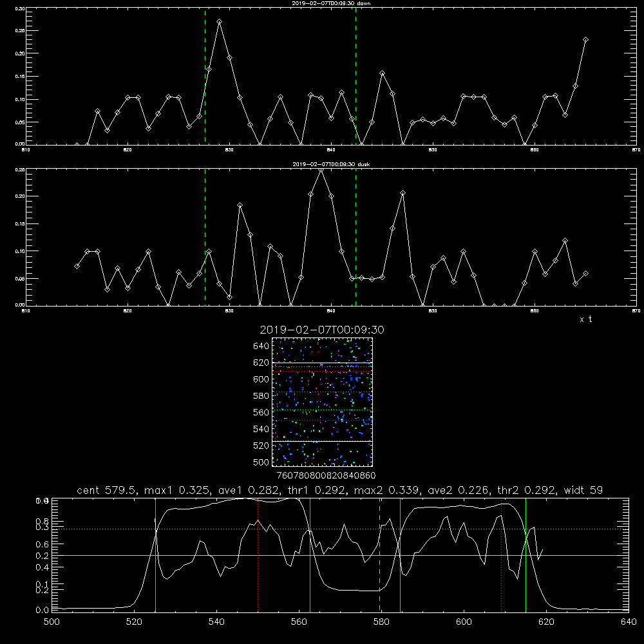Click the green solid line near 525 in bottom plot
This screenshot has height=644, width=644.
155,554
